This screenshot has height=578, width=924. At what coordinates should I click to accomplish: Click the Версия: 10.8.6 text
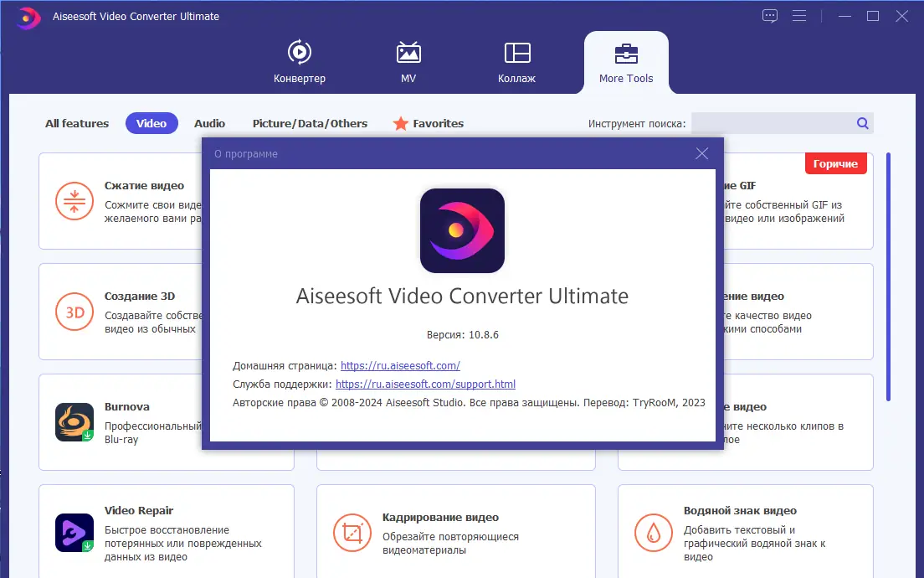pos(463,335)
